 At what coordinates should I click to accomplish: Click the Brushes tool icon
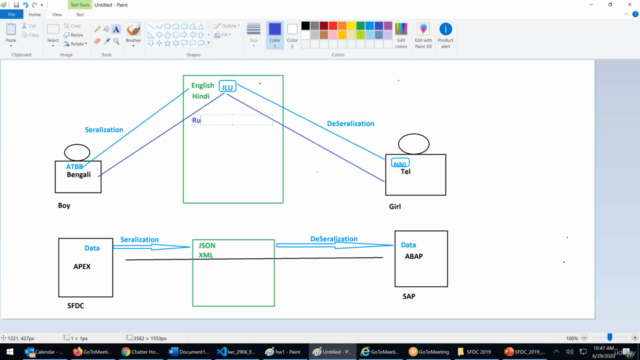(x=133, y=30)
